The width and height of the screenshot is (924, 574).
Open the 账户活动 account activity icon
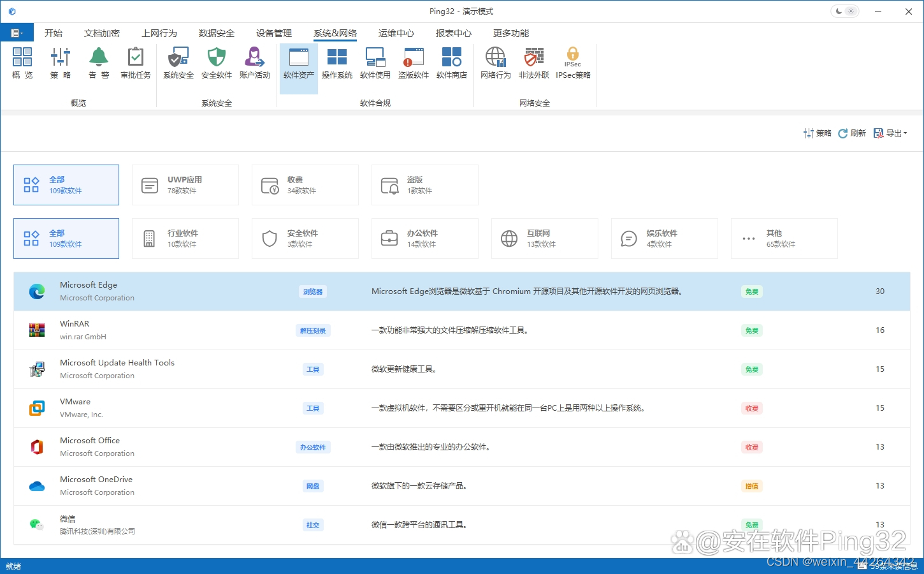click(255, 63)
